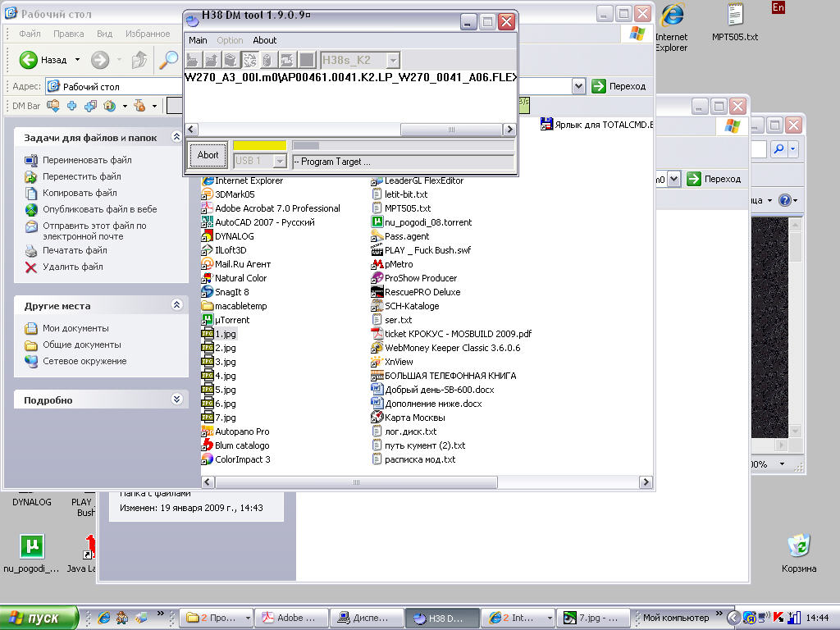The width and height of the screenshot is (840, 630).
Task: Click Переименовать файл link
Action: point(87,160)
